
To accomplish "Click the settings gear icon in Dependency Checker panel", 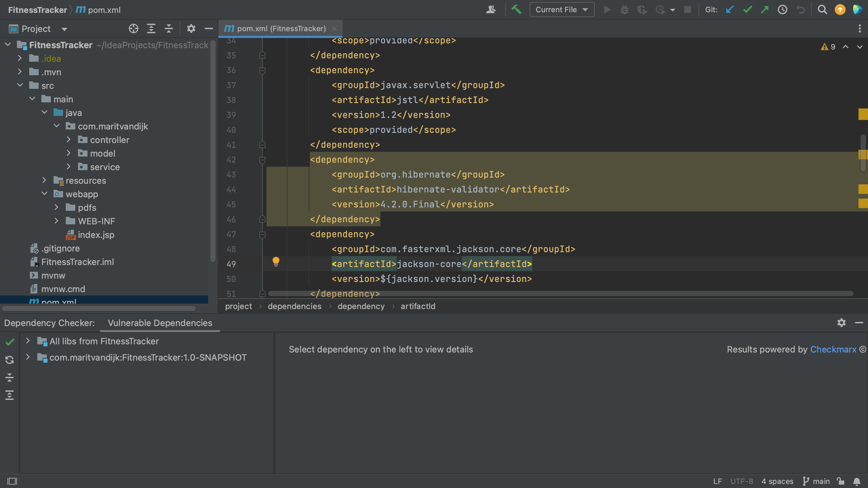I will point(842,322).
